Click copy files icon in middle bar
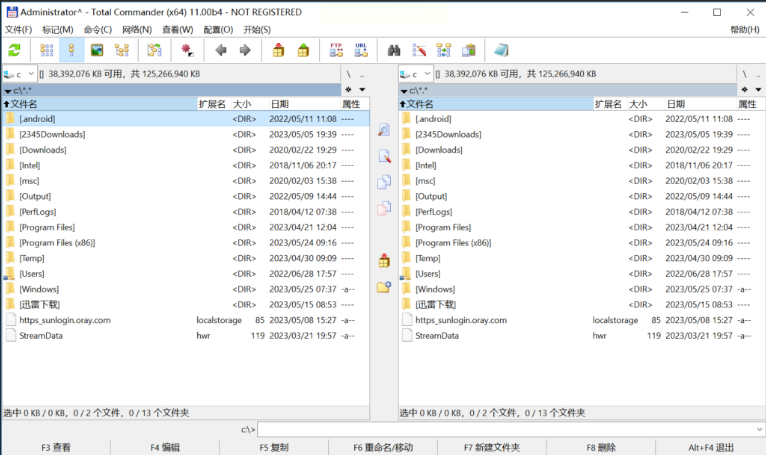 click(x=384, y=182)
